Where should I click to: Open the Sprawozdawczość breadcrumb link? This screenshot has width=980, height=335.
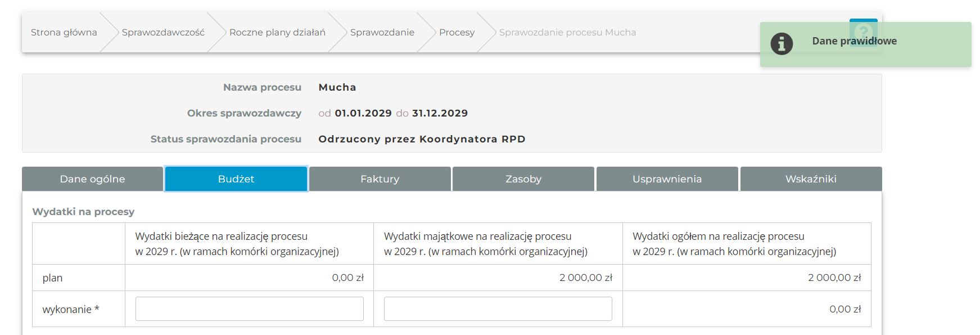(x=163, y=33)
